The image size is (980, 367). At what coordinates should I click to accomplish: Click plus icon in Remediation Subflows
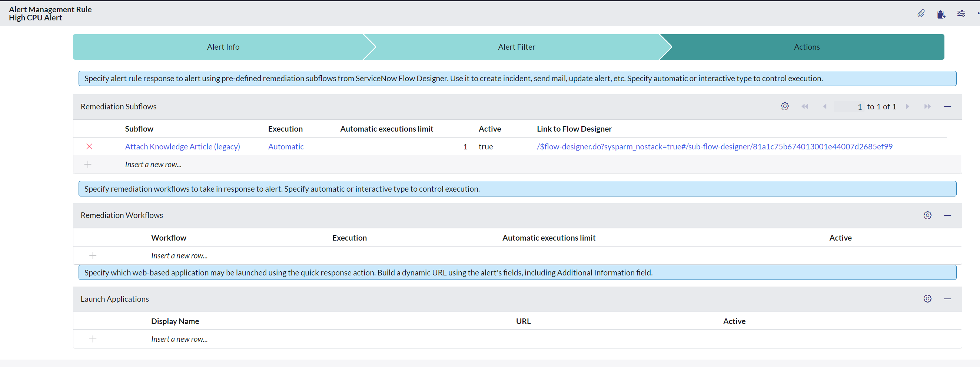pyautogui.click(x=88, y=165)
